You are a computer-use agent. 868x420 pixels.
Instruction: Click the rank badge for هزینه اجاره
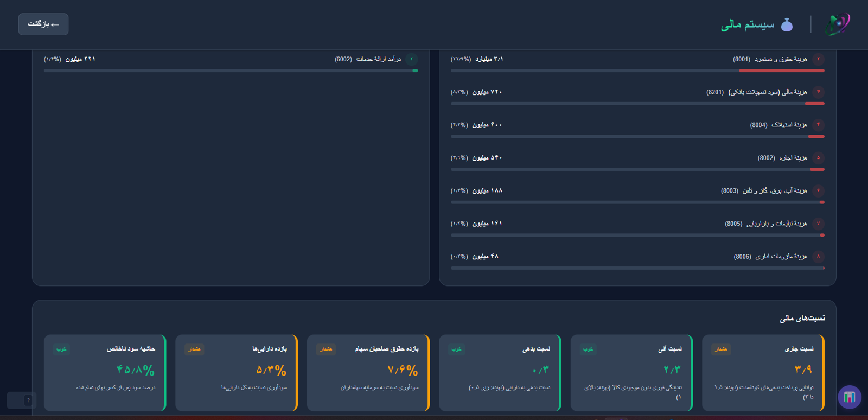pos(818,158)
